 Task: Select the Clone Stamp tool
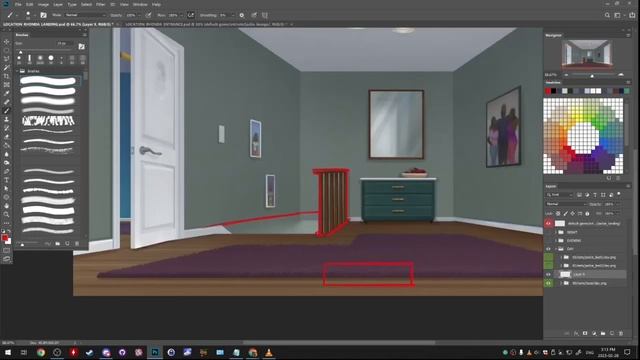click(7, 119)
